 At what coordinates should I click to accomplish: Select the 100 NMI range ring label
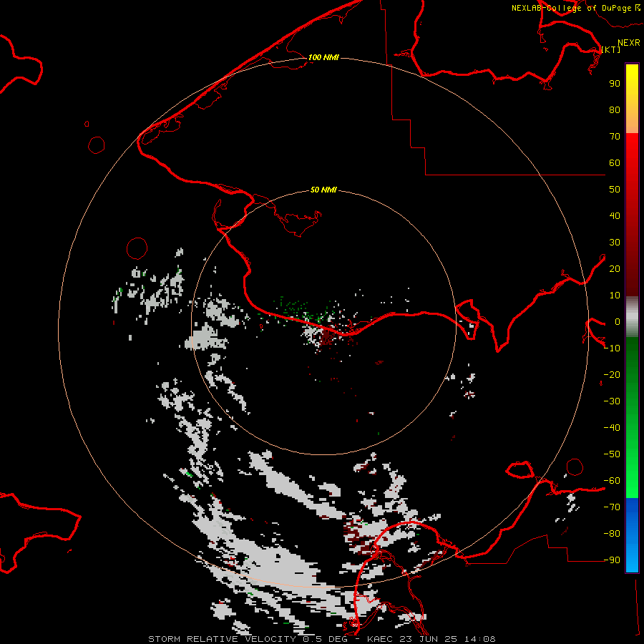point(323,57)
